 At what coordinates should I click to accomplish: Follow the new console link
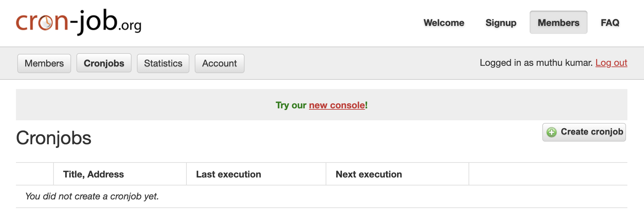337,105
